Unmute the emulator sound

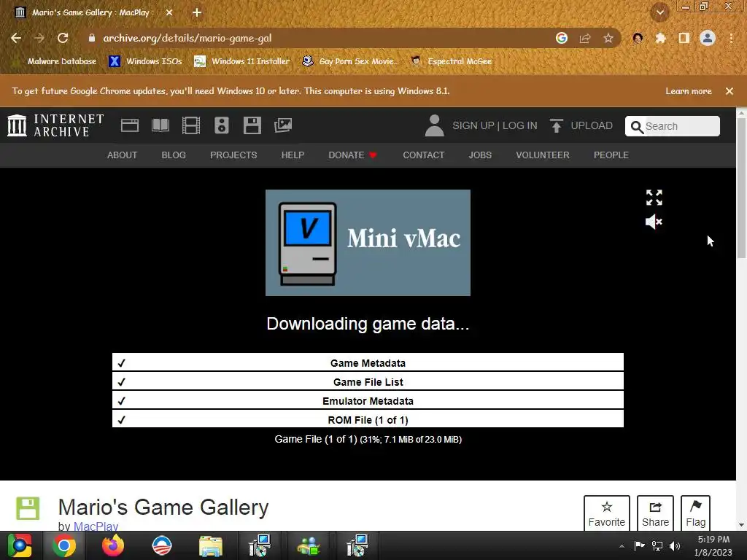coord(654,222)
